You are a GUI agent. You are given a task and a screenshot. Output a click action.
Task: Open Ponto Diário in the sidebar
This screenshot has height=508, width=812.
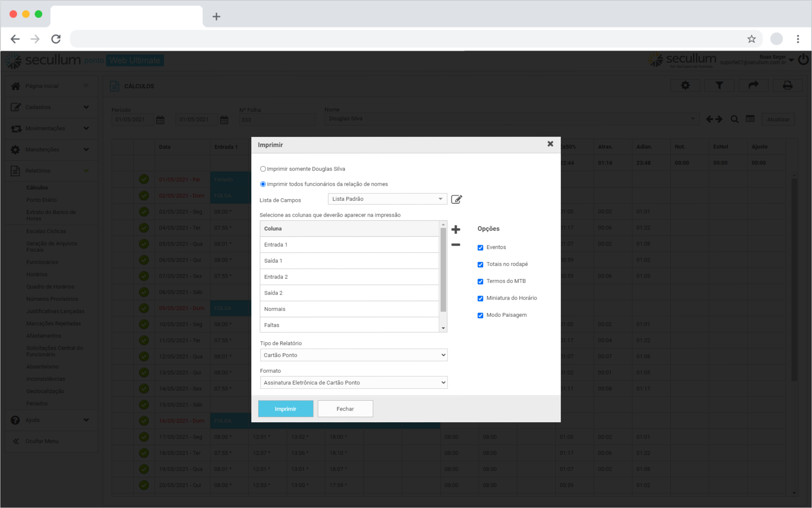41,200
